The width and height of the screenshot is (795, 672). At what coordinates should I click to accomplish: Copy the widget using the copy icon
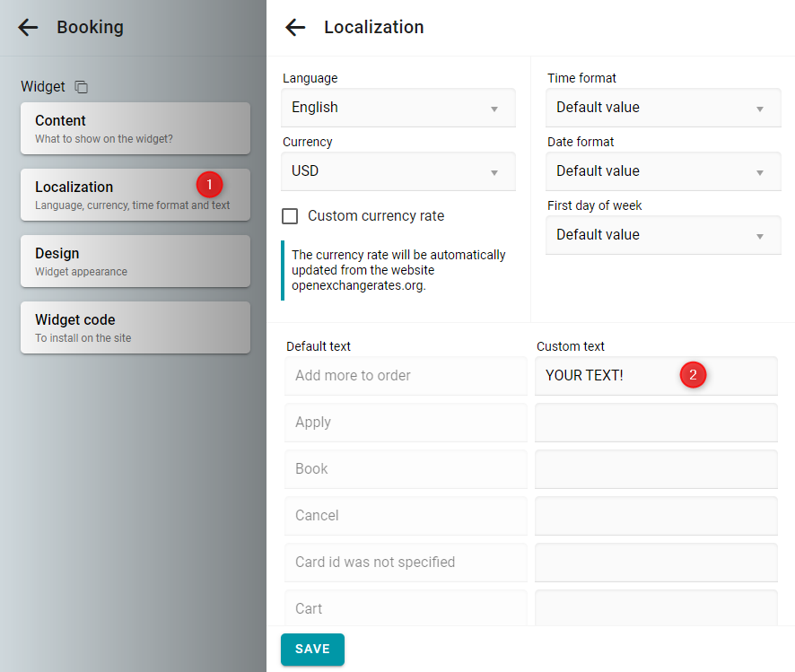(x=81, y=87)
